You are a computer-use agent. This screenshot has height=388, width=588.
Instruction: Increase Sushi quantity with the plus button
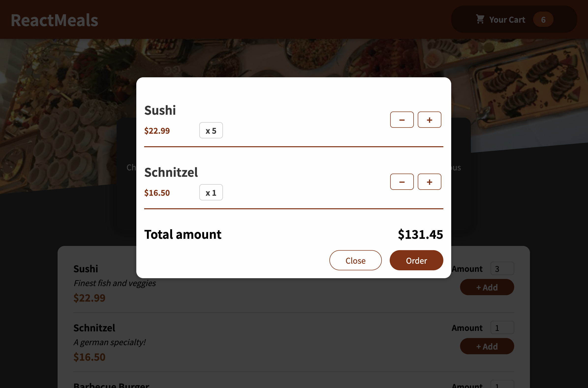point(429,119)
